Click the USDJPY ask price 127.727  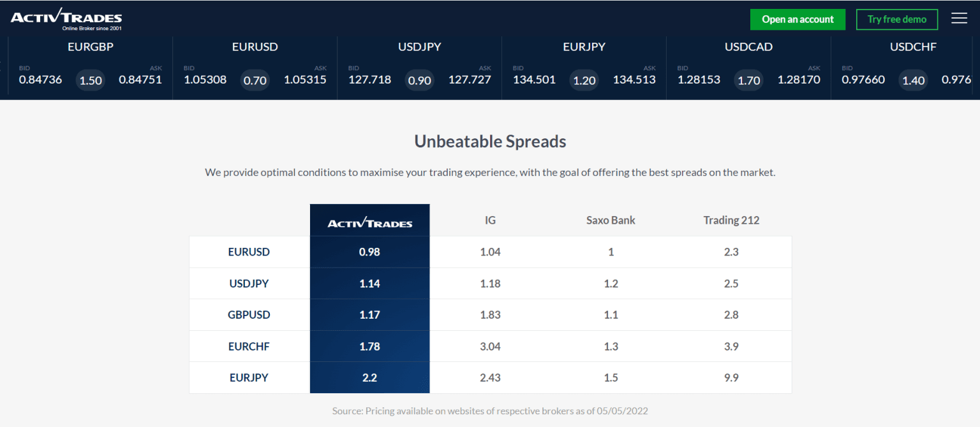pos(470,80)
